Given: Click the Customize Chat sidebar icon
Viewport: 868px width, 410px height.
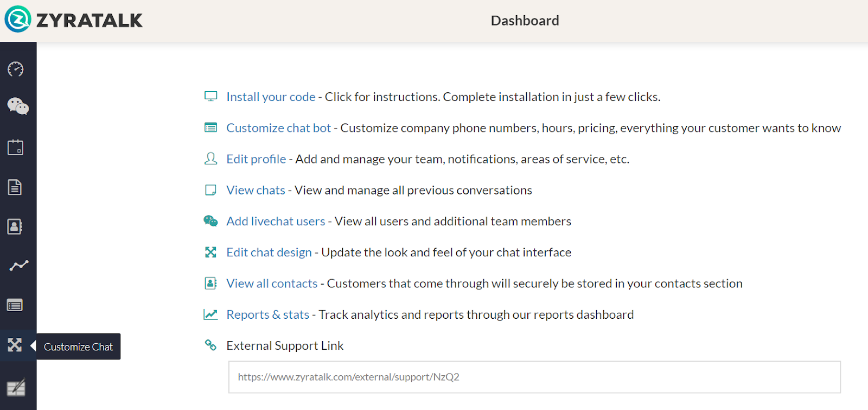Looking at the screenshot, I should [15, 345].
